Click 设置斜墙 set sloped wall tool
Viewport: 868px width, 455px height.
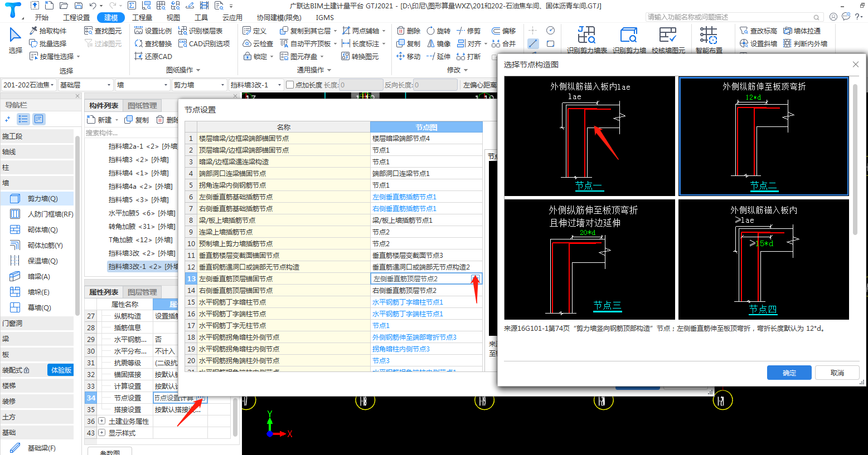pos(758,43)
